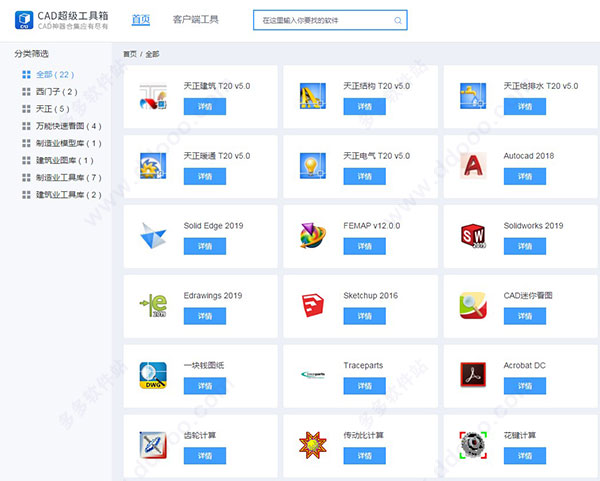
Task: Click the 天正电气 light bulb icon
Action: point(313,166)
